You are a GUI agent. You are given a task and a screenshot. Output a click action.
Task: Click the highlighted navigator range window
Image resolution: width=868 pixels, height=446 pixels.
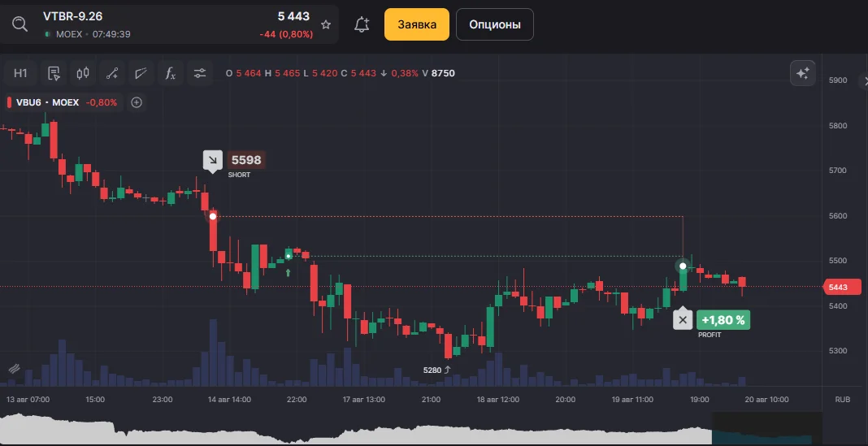(766, 429)
